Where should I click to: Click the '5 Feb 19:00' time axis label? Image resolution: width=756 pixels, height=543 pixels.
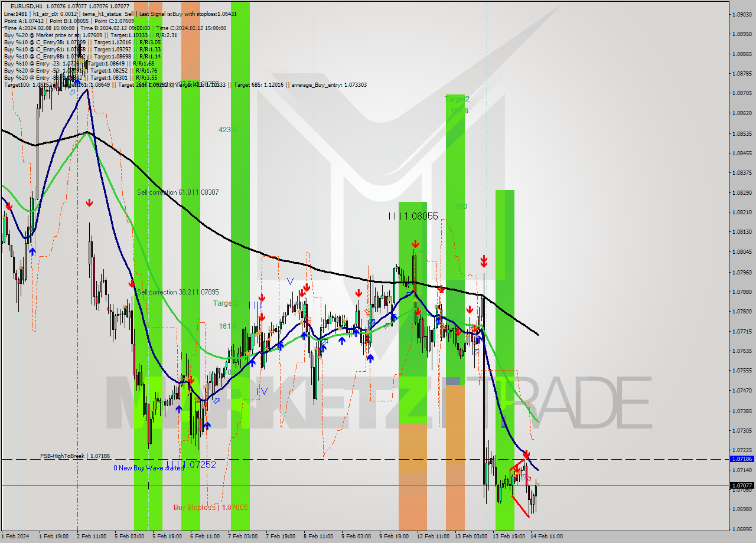tap(167, 537)
